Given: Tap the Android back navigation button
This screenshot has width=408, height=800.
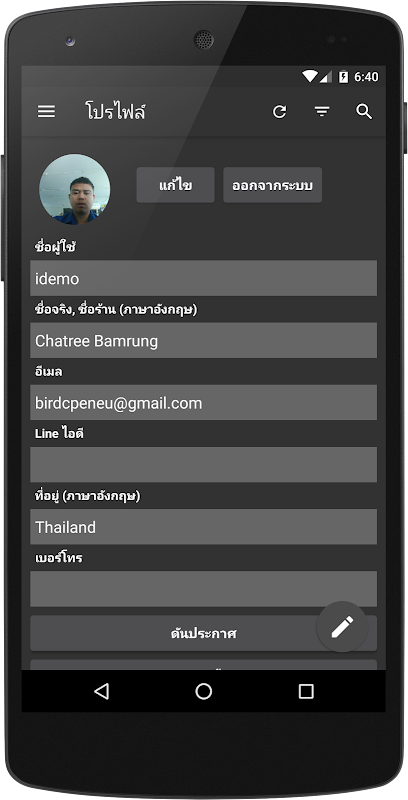Looking at the screenshot, I should 101,691.
